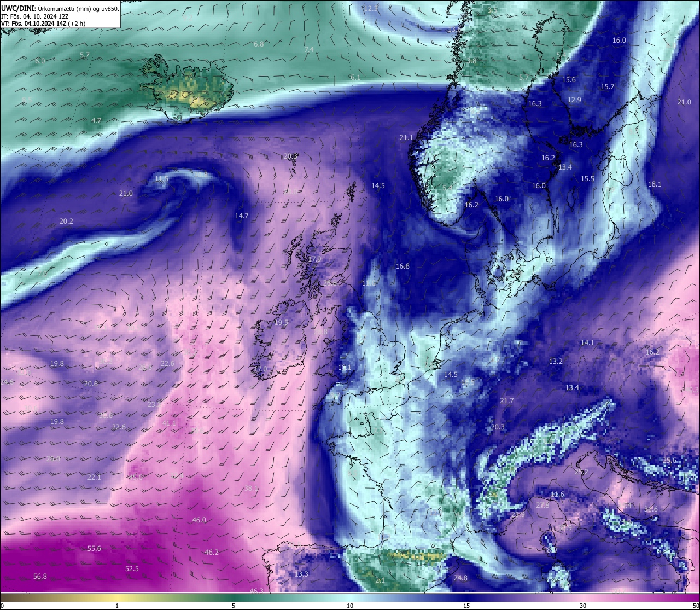Click the 15.7 value label
The image size is (700, 610).
(608, 86)
